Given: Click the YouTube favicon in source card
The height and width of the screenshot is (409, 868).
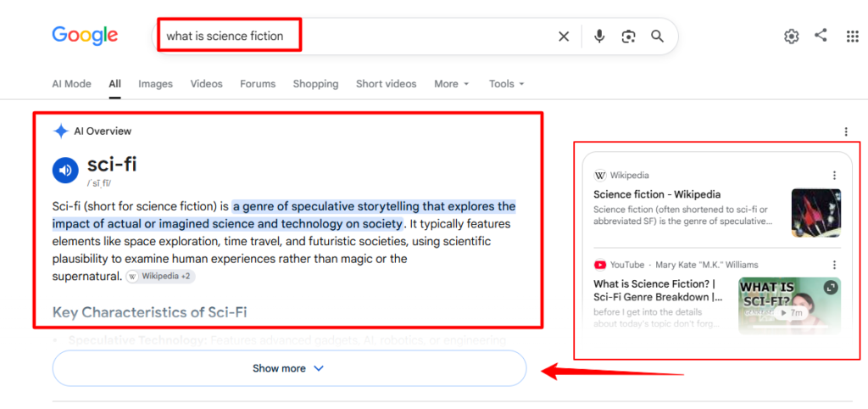Looking at the screenshot, I should (x=600, y=265).
